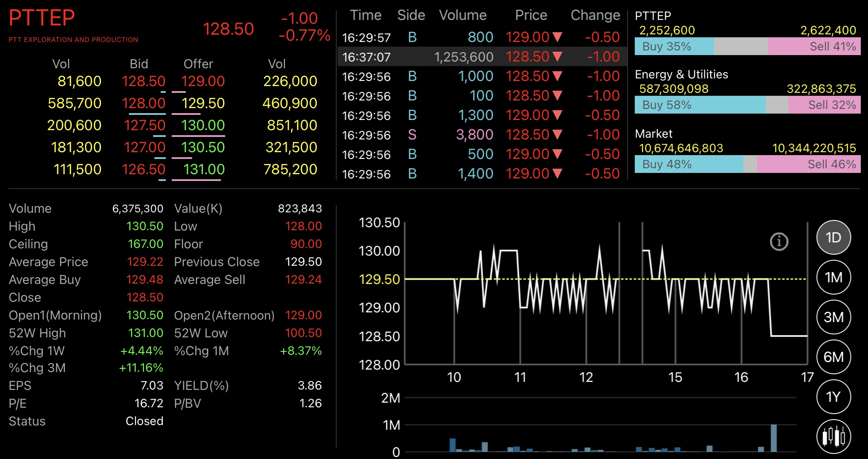Tap the total Volume 6,375,300
Image resolution: width=868 pixels, height=459 pixels.
[137, 209]
